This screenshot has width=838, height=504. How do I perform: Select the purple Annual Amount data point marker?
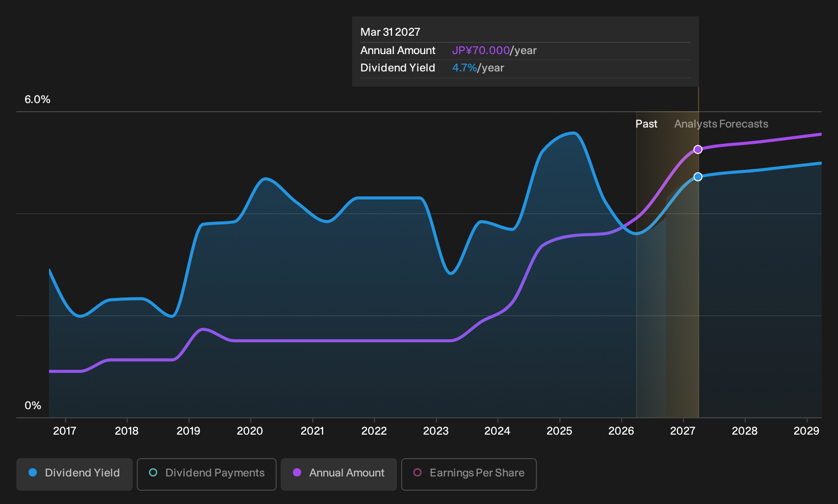tap(698, 149)
